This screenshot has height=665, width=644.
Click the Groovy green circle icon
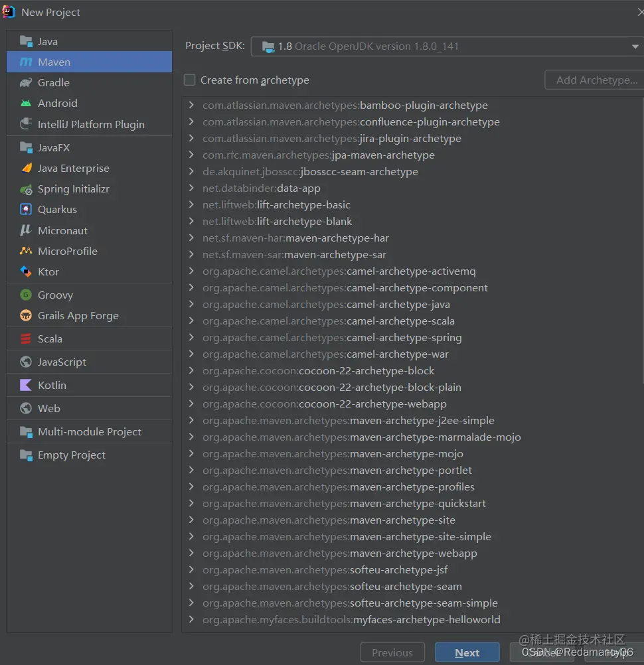26,295
